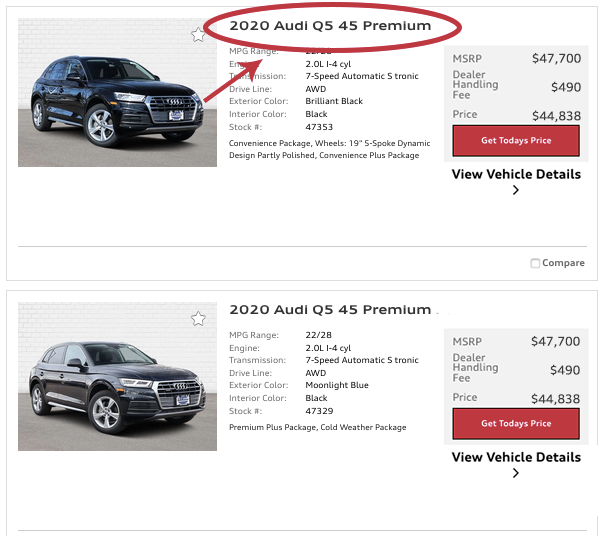
Task: Open the second listing's 2020 Audi Q5 title
Action: (330, 310)
